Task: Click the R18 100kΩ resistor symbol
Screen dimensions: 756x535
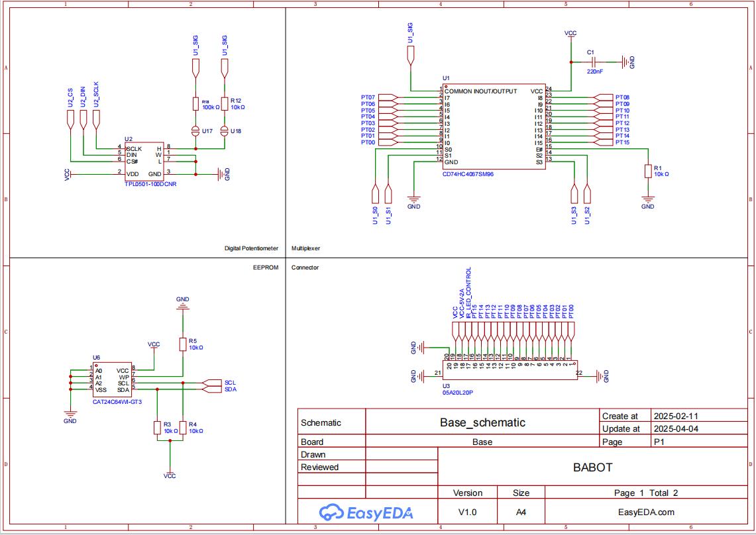Action: 195,104
